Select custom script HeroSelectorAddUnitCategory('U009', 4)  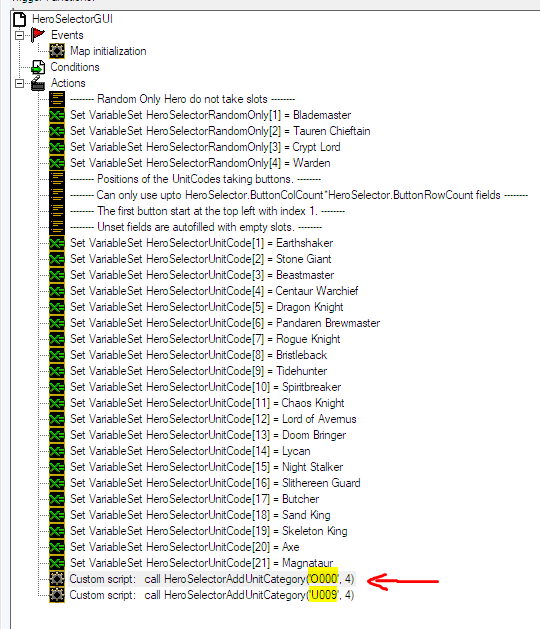point(212,595)
